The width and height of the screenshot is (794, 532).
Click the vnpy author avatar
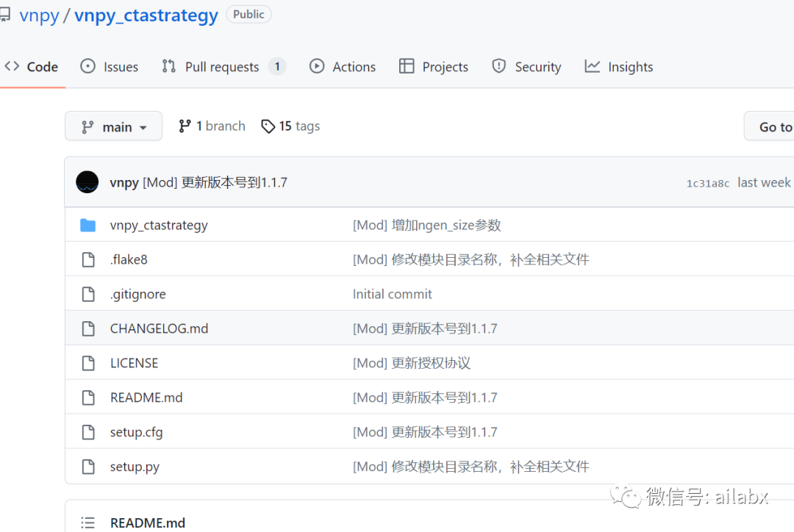point(87,182)
